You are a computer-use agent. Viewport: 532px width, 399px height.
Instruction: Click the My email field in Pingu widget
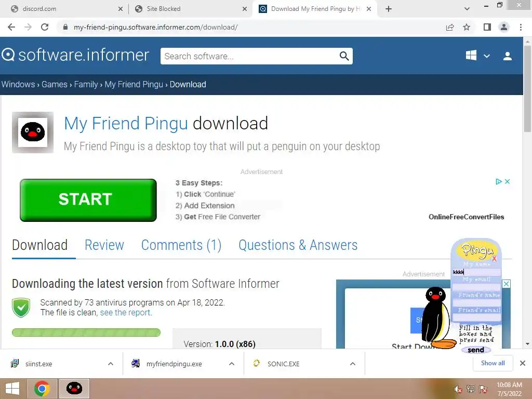(x=476, y=287)
